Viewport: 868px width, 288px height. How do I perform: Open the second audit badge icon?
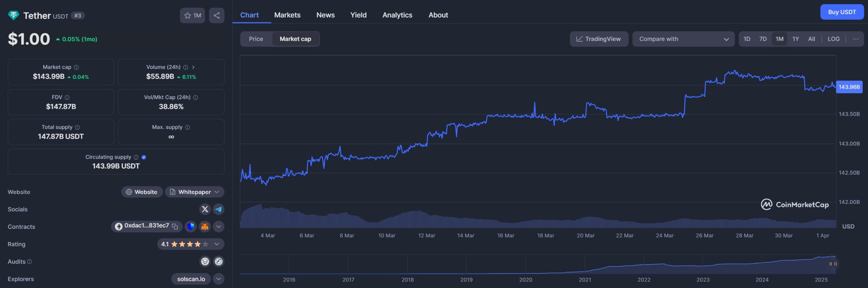point(219,262)
